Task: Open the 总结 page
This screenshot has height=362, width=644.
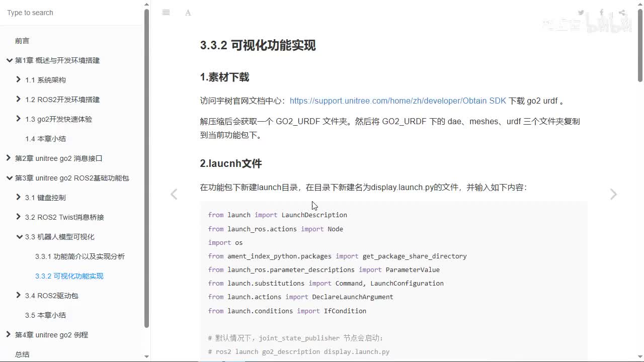Action: [22, 354]
